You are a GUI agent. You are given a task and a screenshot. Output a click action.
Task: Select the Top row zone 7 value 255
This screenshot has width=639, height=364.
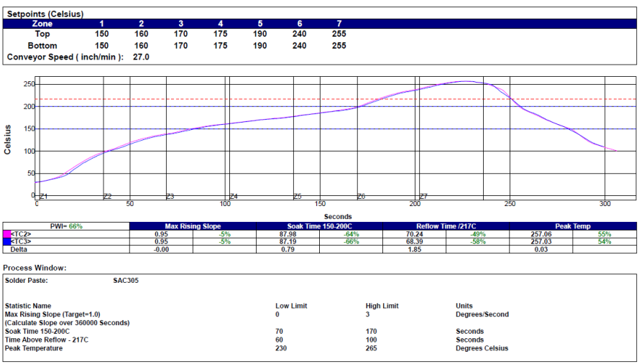tap(339, 34)
